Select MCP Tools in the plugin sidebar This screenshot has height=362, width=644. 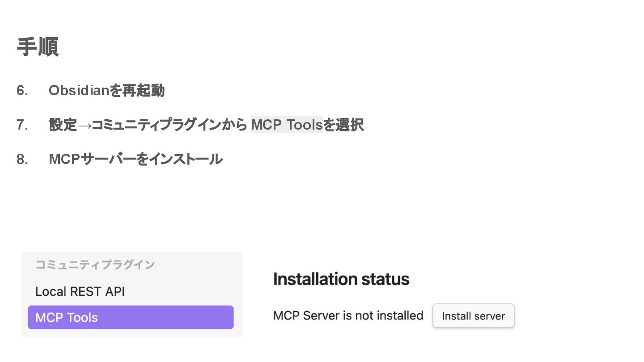pos(131,317)
